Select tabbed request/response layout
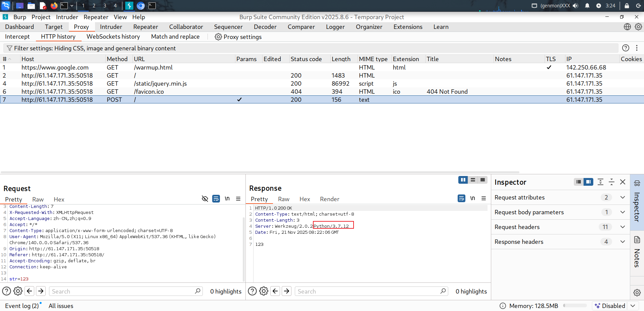This screenshot has height=311, width=644. (482, 180)
